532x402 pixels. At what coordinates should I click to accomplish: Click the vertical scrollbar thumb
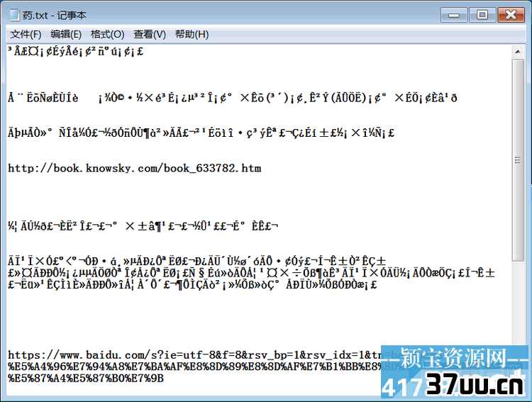[x=518, y=160]
